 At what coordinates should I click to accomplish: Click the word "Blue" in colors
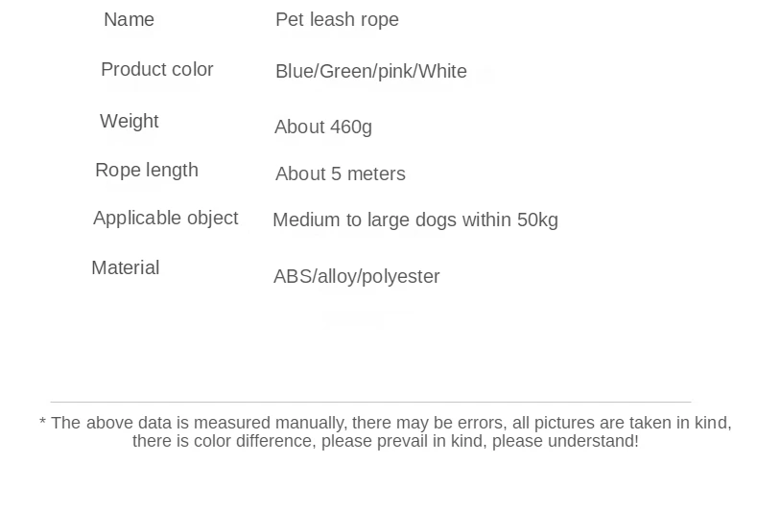[x=295, y=72]
